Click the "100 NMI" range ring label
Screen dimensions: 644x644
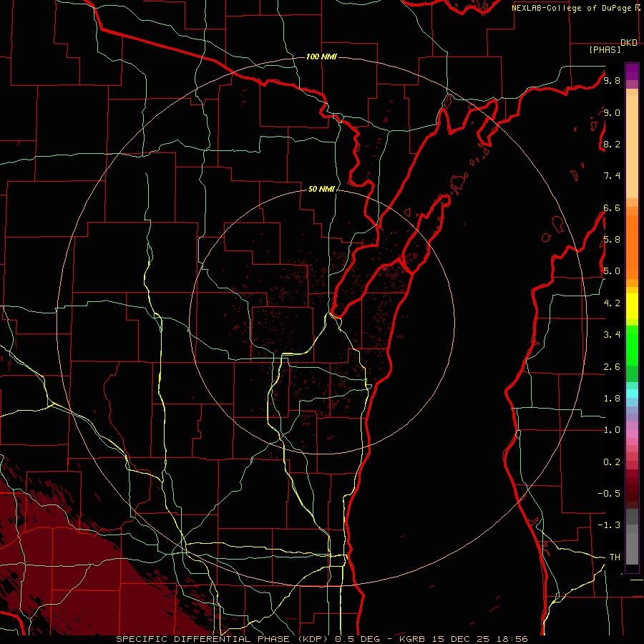click(321, 57)
